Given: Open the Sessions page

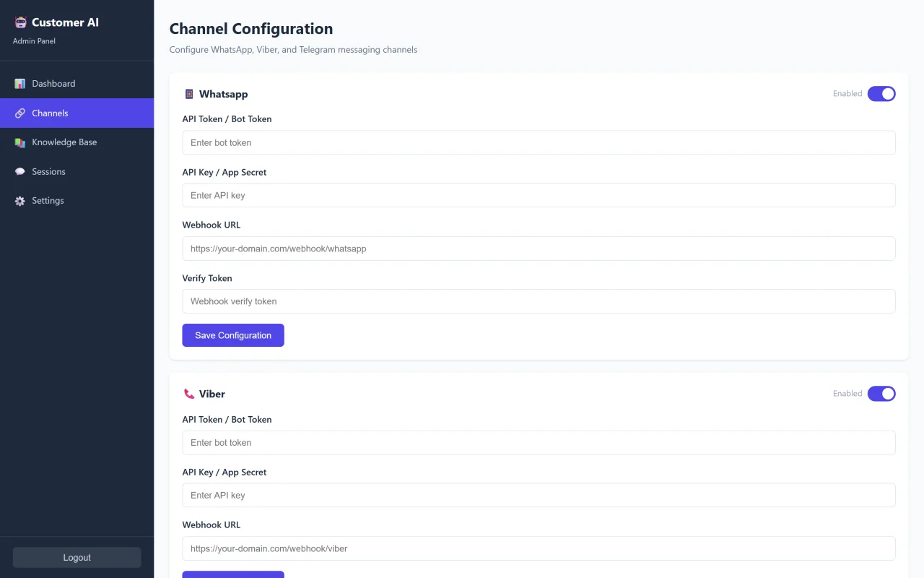Looking at the screenshot, I should click(x=77, y=172).
